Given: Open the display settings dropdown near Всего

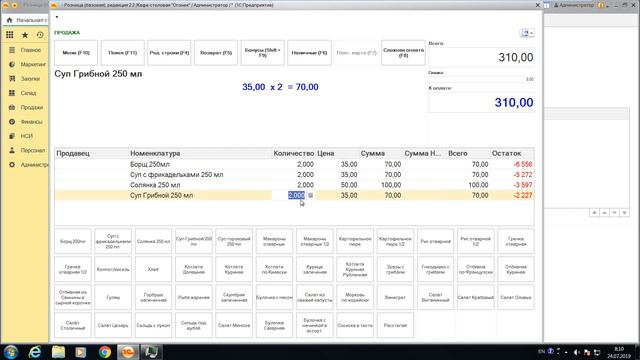Looking at the screenshot, I should tap(527, 33).
